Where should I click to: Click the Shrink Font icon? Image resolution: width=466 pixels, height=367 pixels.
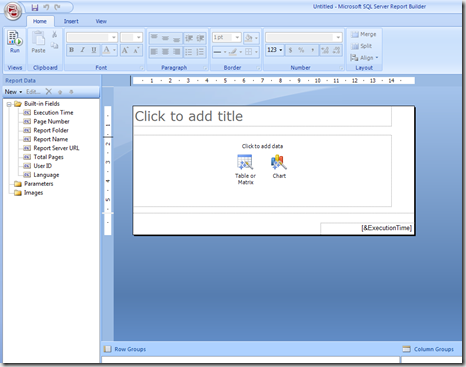pyautogui.click(x=136, y=50)
